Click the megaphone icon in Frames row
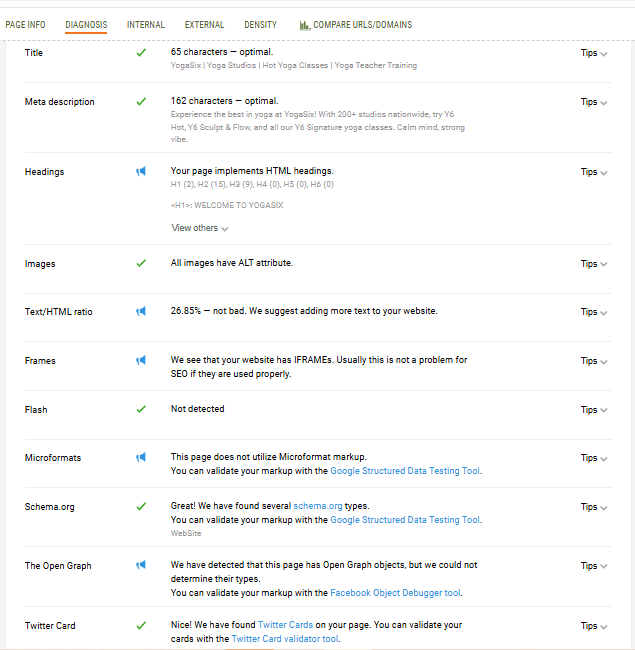Image resolution: width=635 pixels, height=650 pixels. pos(141,360)
